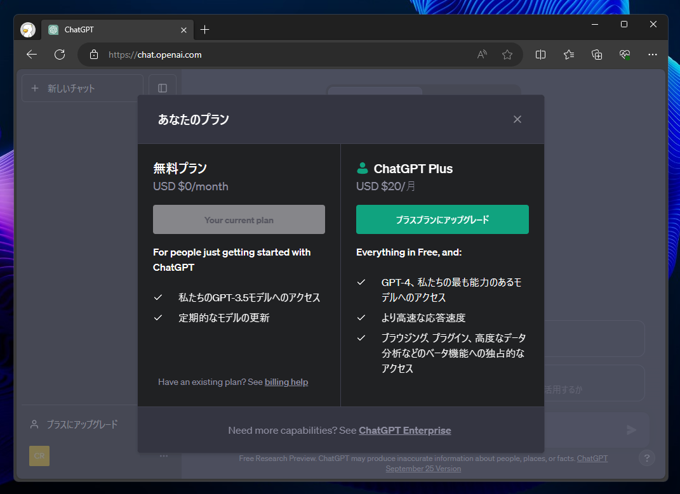Open the ChatGPT Enterprise link

[405, 430]
